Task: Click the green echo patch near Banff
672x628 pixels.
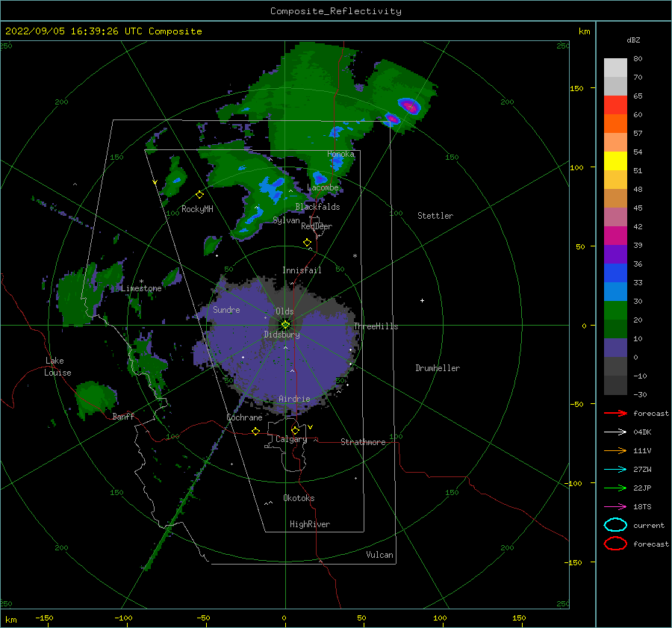Action: (x=95, y=400)
